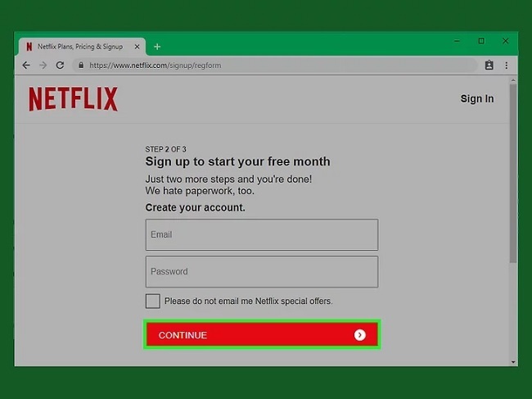Image resolution: width=532 pixels, height=399 pixels.
Task: Open Chrome's three-dot menu
Action: pos(507,66)
